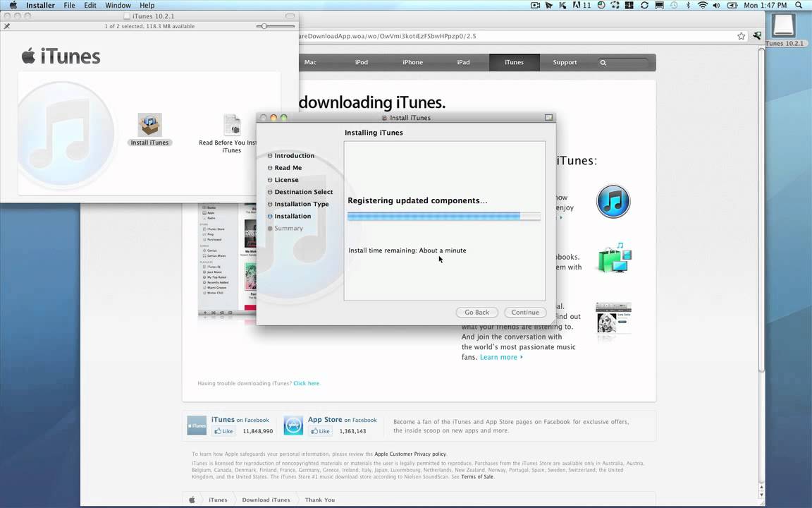
Task: Go to the iPod tab on Apple site
Action: click(x=362, y=62)
